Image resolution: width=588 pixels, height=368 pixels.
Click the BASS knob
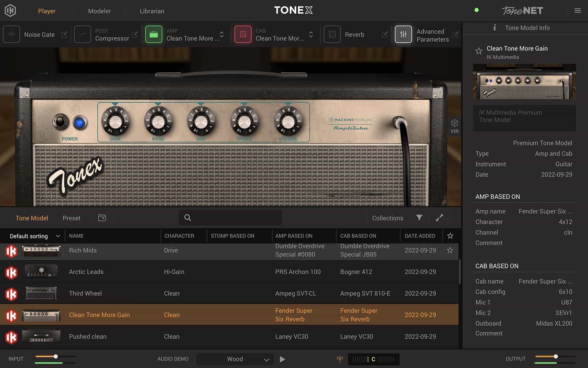click(158, 121)
